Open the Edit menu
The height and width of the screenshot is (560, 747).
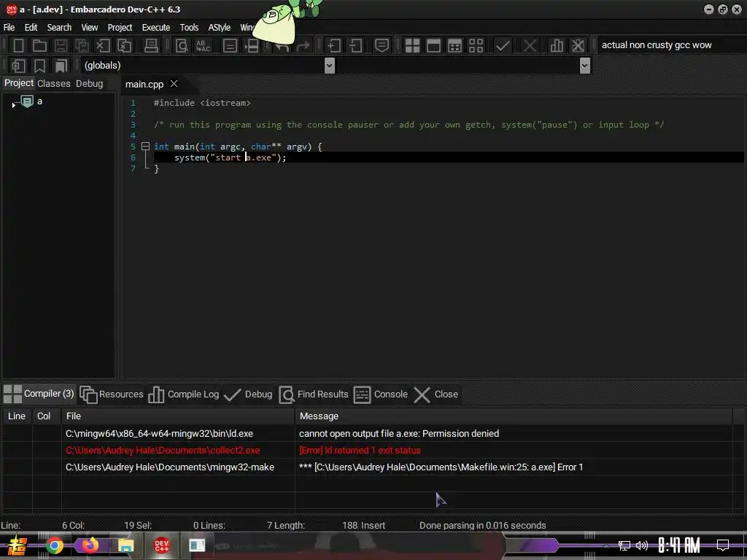[x=31, y=28]
